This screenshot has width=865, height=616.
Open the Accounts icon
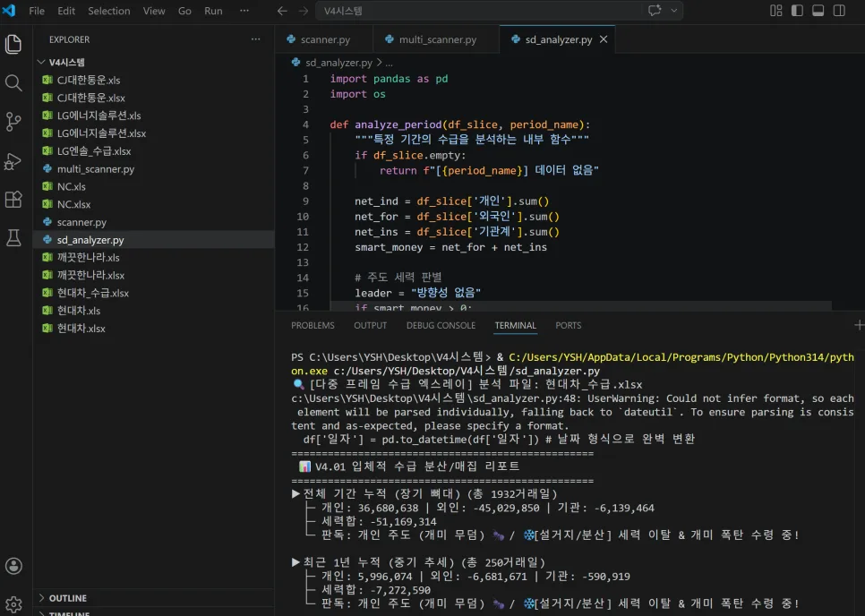click(13, 566)
